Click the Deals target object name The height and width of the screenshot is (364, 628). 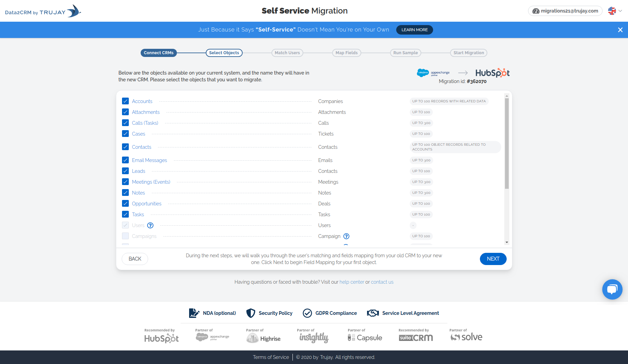[324, 204]
